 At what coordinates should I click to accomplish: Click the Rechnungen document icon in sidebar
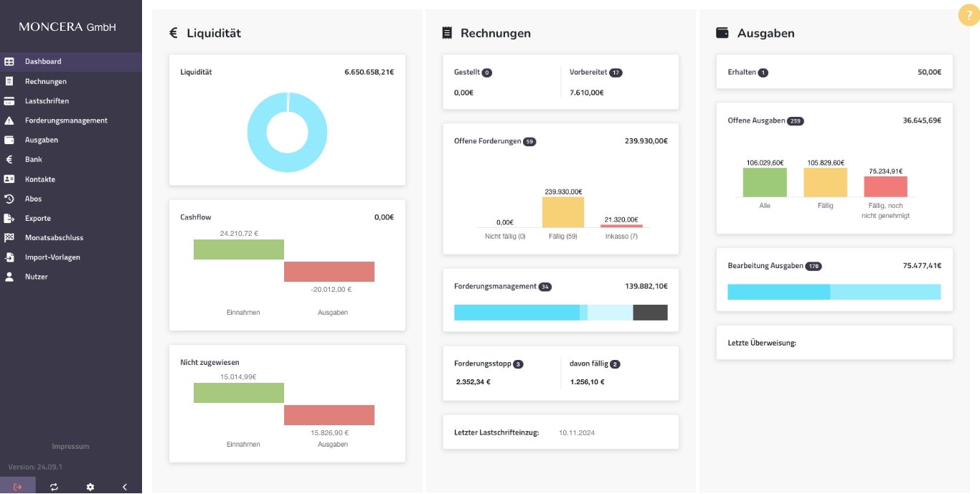tap(9, 81)
